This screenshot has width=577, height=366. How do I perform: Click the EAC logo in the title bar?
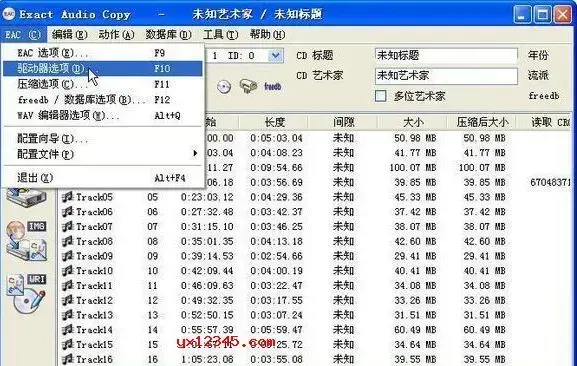(x=8, y=14)
